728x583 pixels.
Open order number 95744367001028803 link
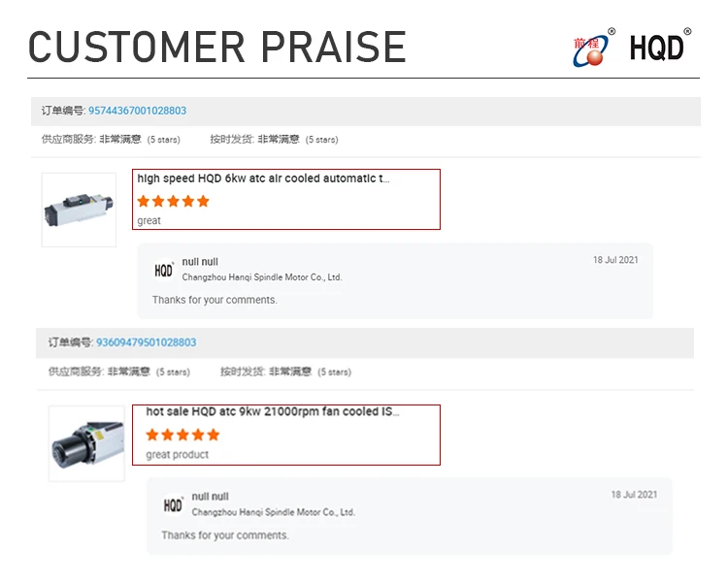pyautogui.click(x=138, y=111)
